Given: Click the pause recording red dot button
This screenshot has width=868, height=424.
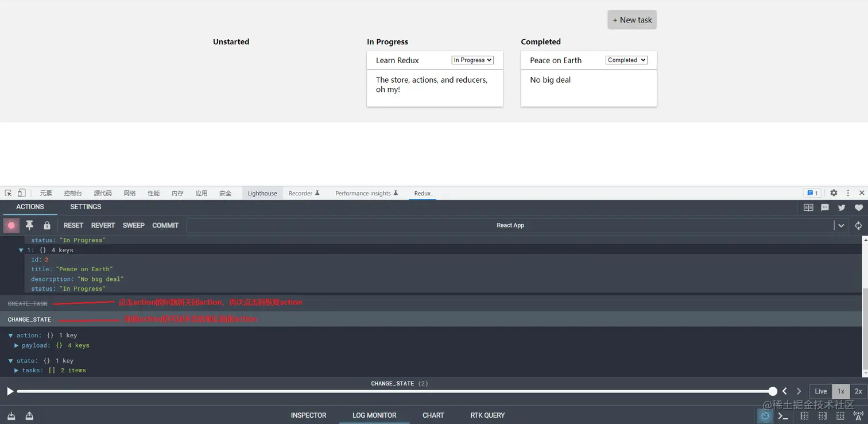Looking at the screenshot, I should point(11,225).
